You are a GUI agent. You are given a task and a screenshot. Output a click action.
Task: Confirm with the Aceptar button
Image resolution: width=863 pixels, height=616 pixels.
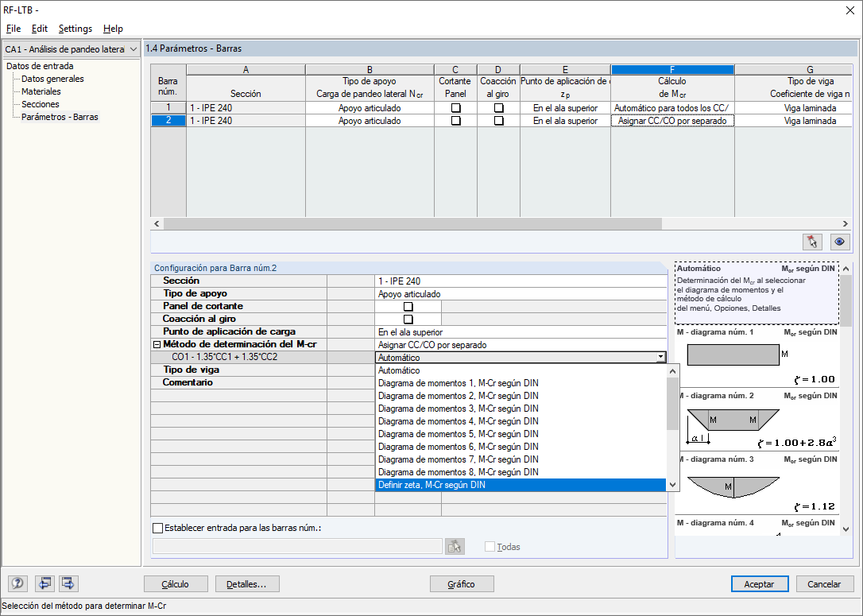coord(760,584)
